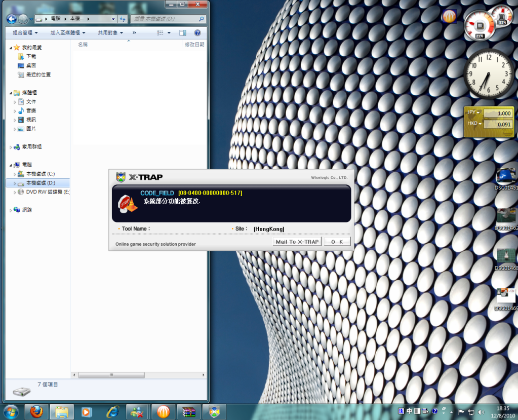Screen dimensions: 518x420
Task: Click the OK button in X-TRAP dialog
Action: (x=337, y=242)
